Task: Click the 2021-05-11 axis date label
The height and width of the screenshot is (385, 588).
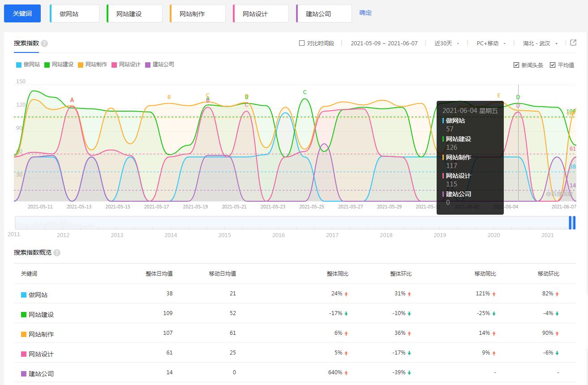Action: click(x=40, y=207)
